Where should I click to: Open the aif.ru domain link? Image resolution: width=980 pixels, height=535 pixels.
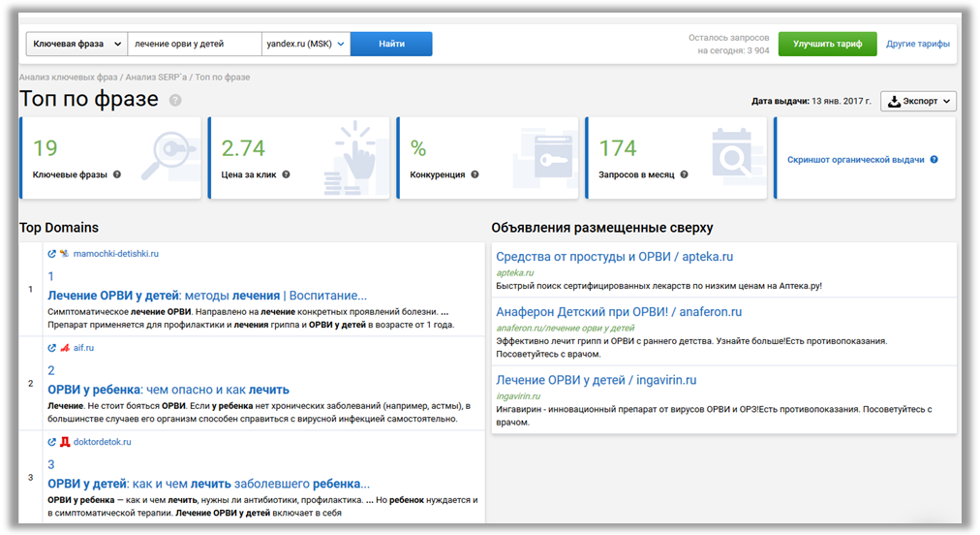coord(83,347)
